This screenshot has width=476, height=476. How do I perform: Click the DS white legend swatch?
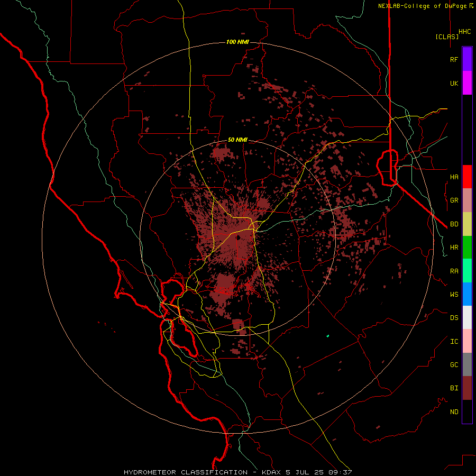coord(467,317)
